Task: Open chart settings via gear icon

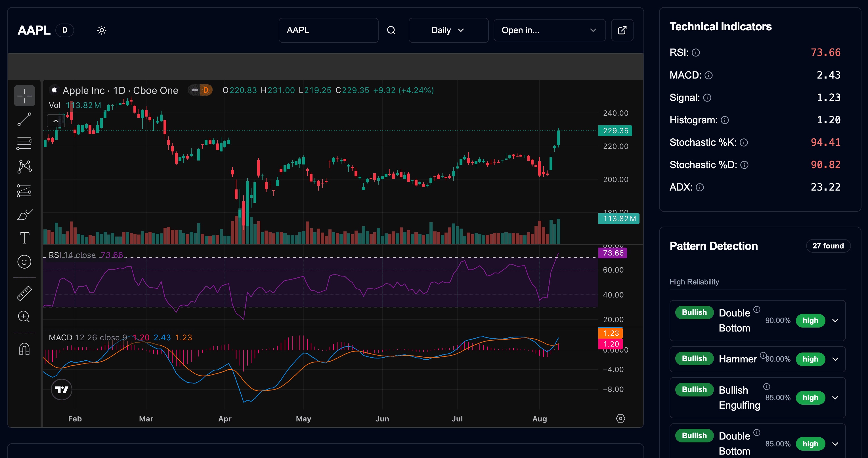Action: (x=620, y=418)
